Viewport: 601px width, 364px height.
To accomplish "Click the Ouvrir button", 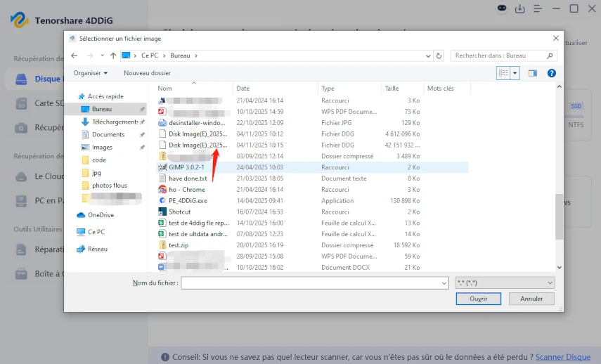I will coord(479,299).
